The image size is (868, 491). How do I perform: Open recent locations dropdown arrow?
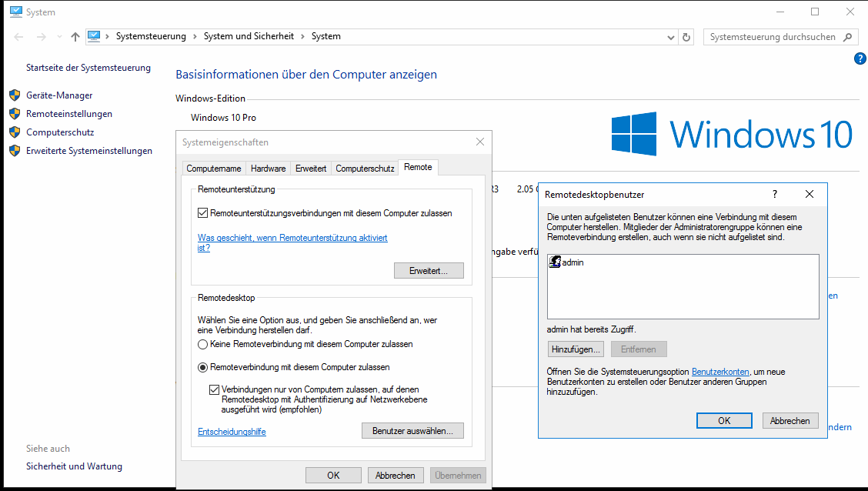click(x=59, y=36)
